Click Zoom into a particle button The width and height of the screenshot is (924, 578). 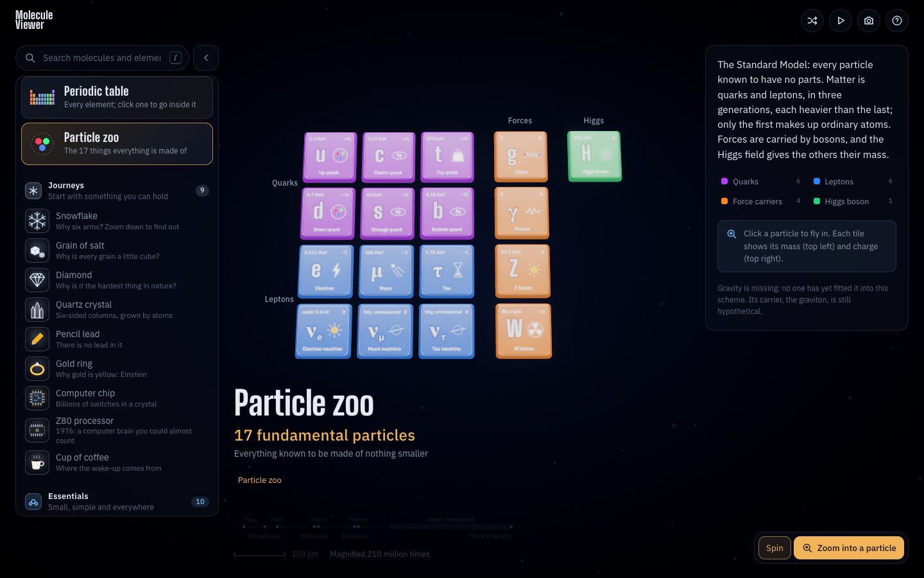849,548
